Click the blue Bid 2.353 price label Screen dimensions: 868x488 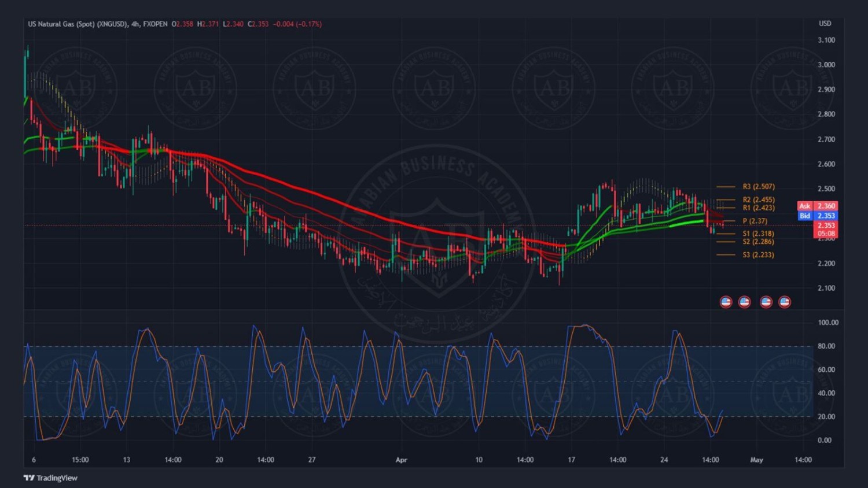[x=817, y=216]
